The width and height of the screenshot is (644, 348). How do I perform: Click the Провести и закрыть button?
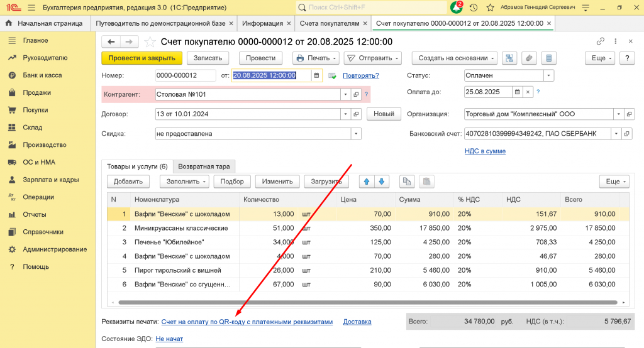(x=142, y=58)
